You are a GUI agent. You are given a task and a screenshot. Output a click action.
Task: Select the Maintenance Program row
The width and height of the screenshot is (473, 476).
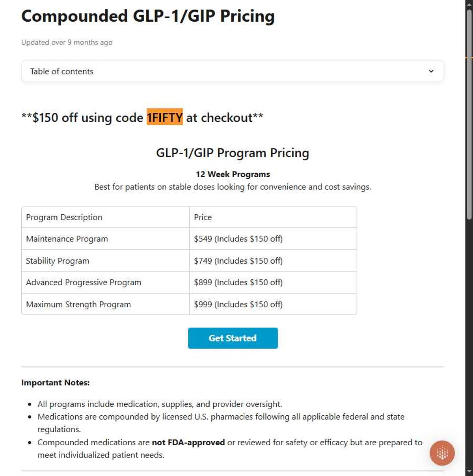[189, 239]
